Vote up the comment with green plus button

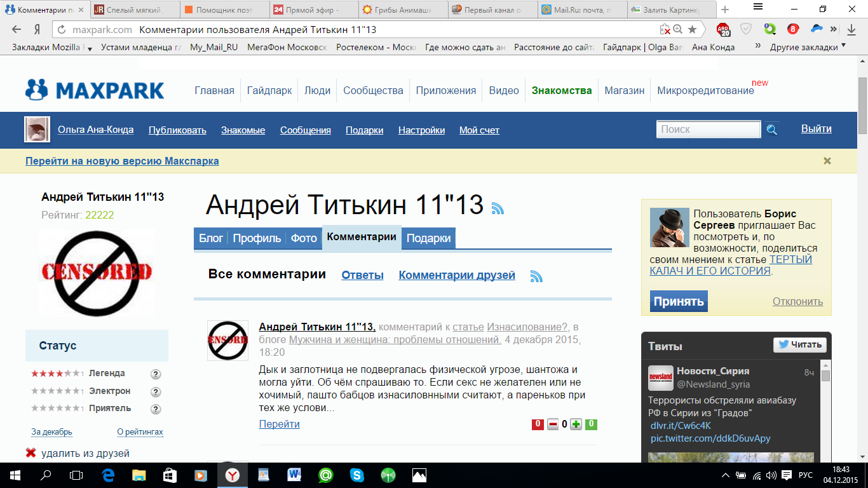click(x=576, y=424)
